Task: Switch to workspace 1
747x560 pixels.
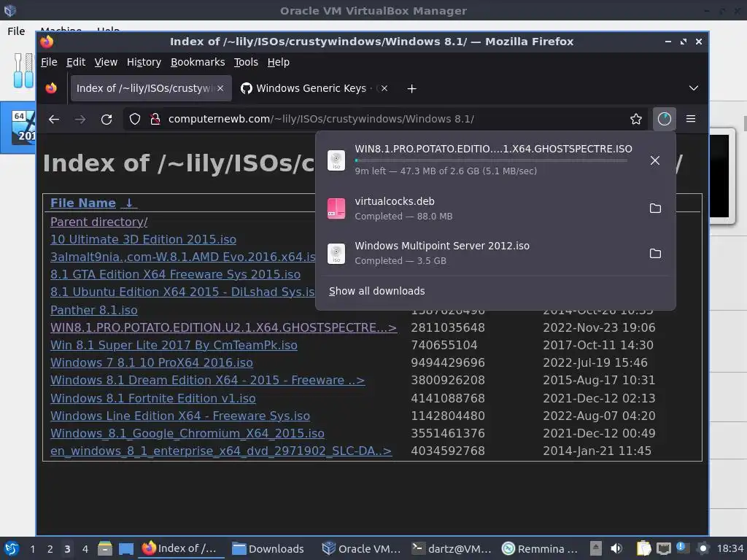Action: click(x=32, y=549)
